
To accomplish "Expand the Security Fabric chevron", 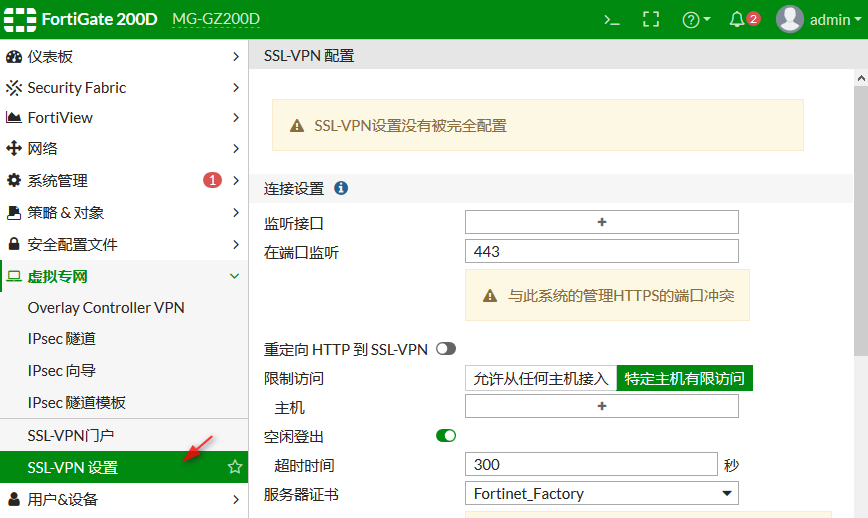I will [236, 87].
